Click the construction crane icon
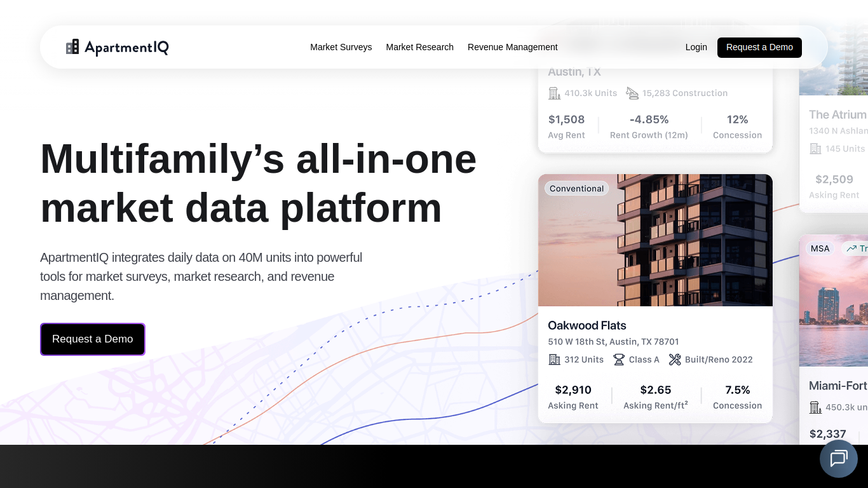Screen dimensions: 868x488 click(x=632, y=93)
